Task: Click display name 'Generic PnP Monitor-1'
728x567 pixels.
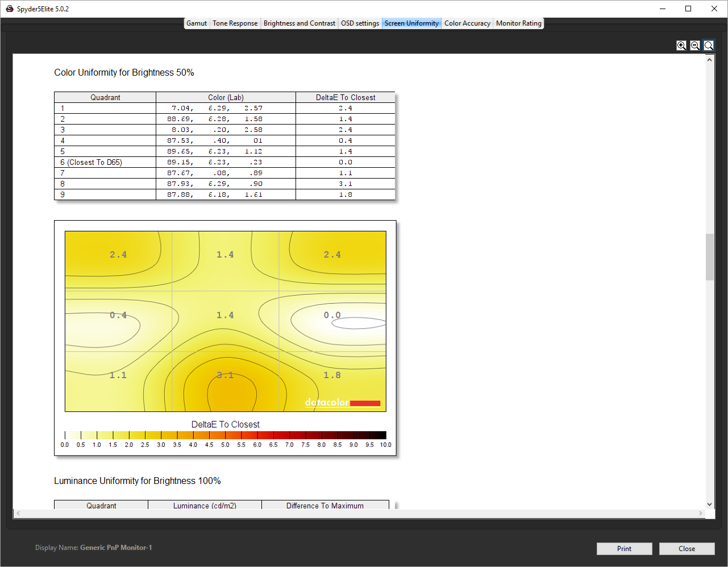Action: 116,548
